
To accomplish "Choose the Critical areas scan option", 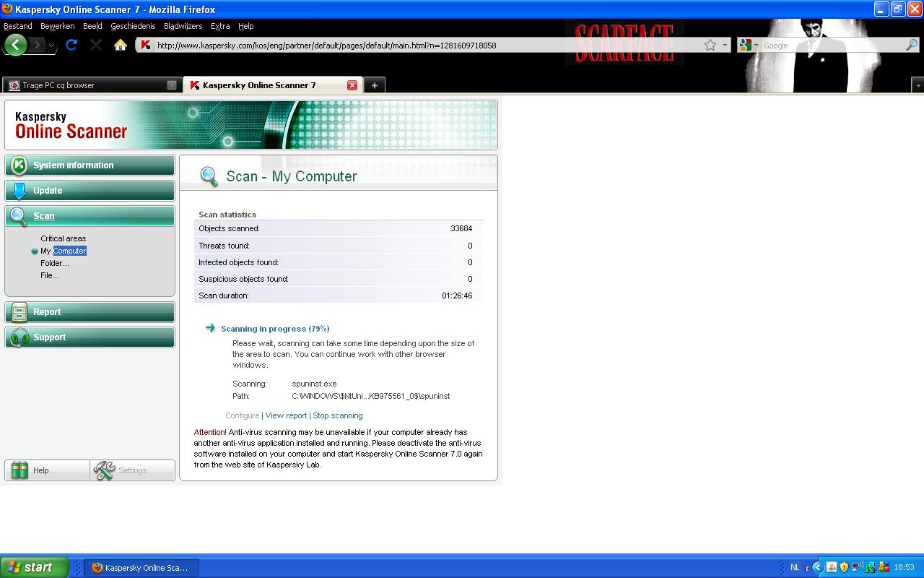I will pos(64,238).
